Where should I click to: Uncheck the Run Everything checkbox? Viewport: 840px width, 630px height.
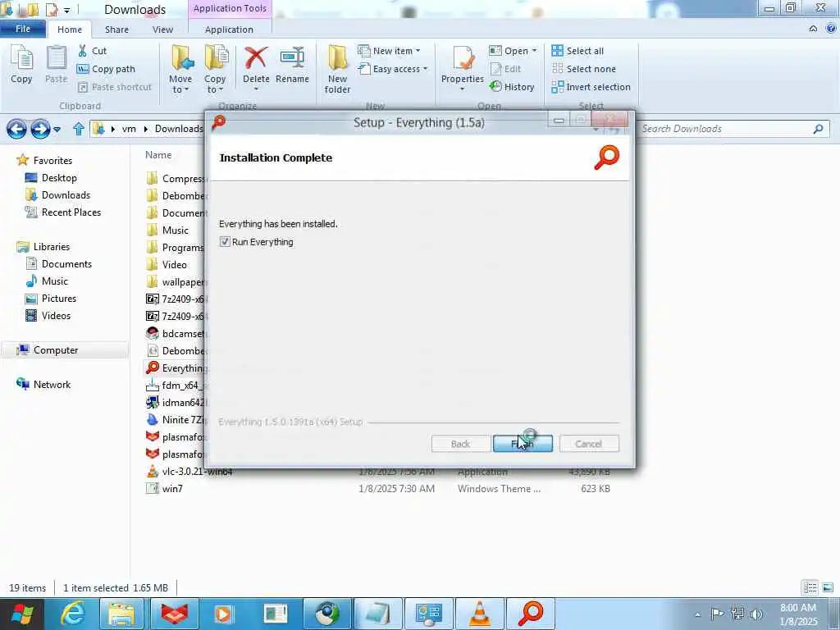[x=225, y=242]
